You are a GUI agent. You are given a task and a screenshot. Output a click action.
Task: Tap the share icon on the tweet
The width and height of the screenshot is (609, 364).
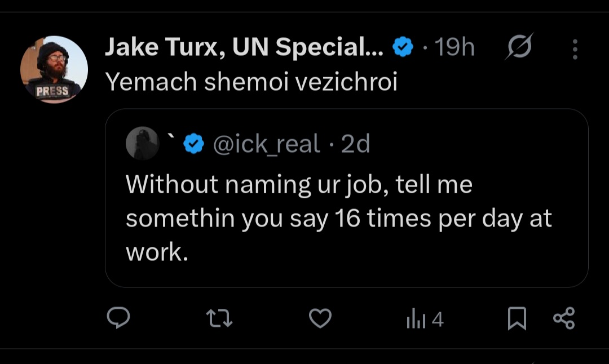click(564, 318)
